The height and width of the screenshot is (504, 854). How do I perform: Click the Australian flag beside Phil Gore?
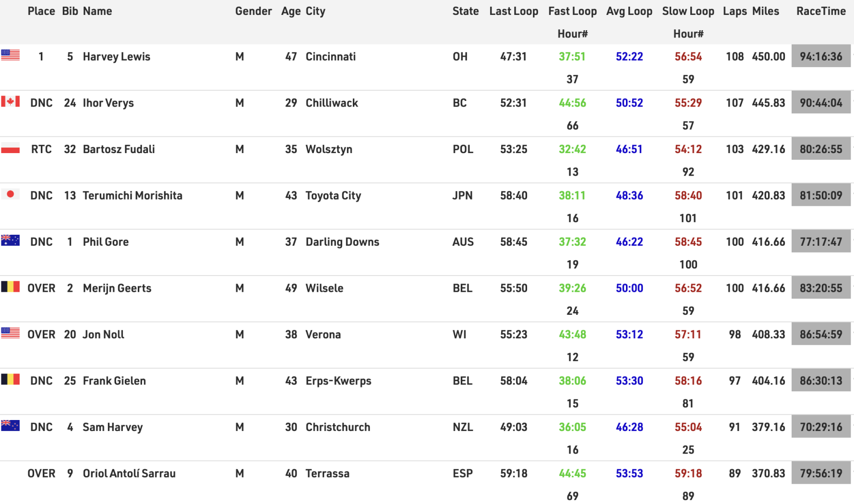coord(10,240)
